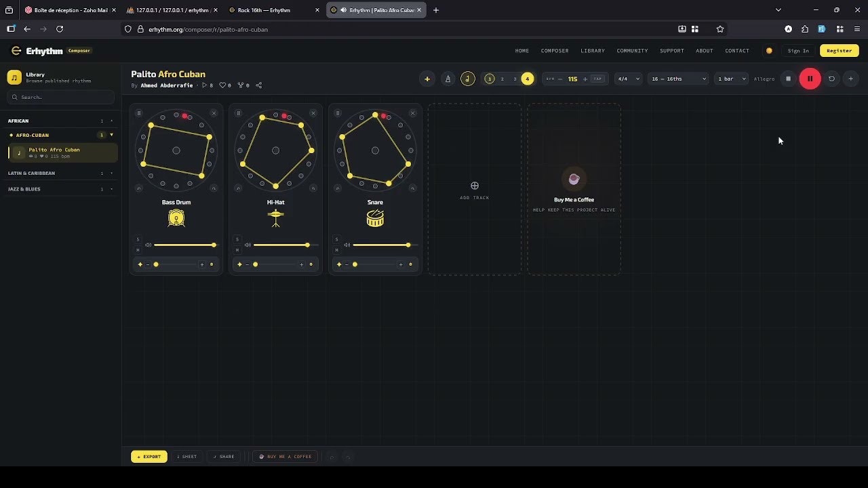Viewport: 868px width, 488px height.
Task: Click the Bass Drum instrument icon
Action: pyautogui.click(x=176, y=218)
